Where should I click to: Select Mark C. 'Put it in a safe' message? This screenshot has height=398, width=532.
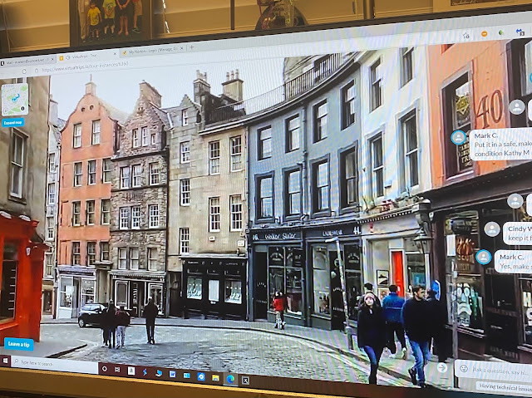click(500, 145)
